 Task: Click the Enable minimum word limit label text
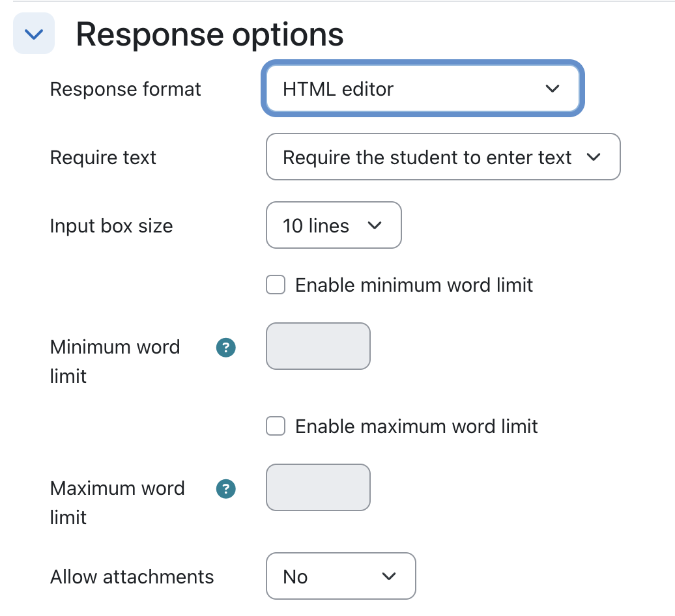click(x=414, y=285)
